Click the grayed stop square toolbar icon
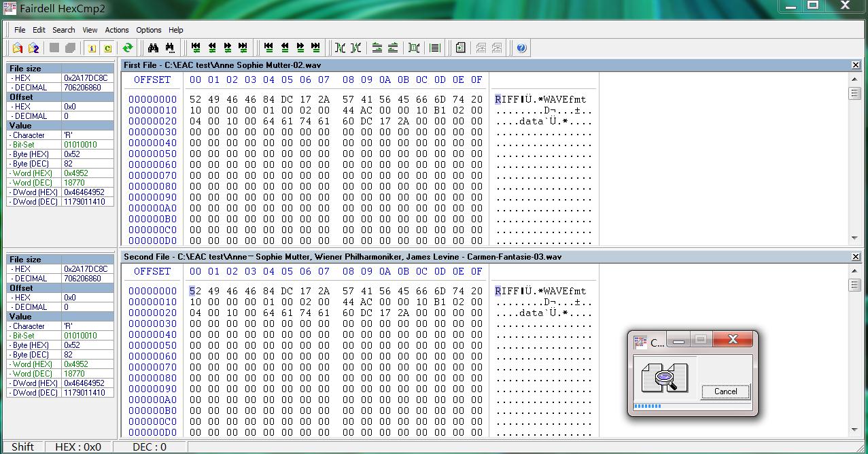The height and width of the screenshot is (454, 868). [54, 48]
